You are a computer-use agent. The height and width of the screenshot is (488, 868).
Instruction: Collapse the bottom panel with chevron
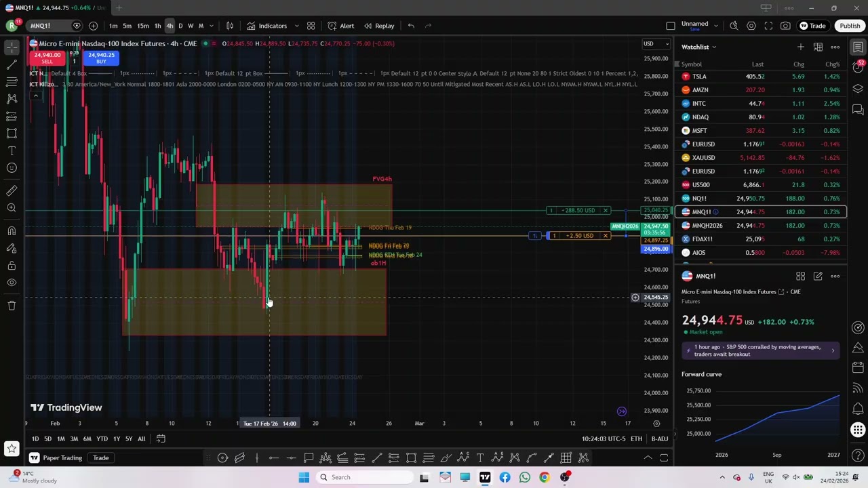click(x=648, y=457)
